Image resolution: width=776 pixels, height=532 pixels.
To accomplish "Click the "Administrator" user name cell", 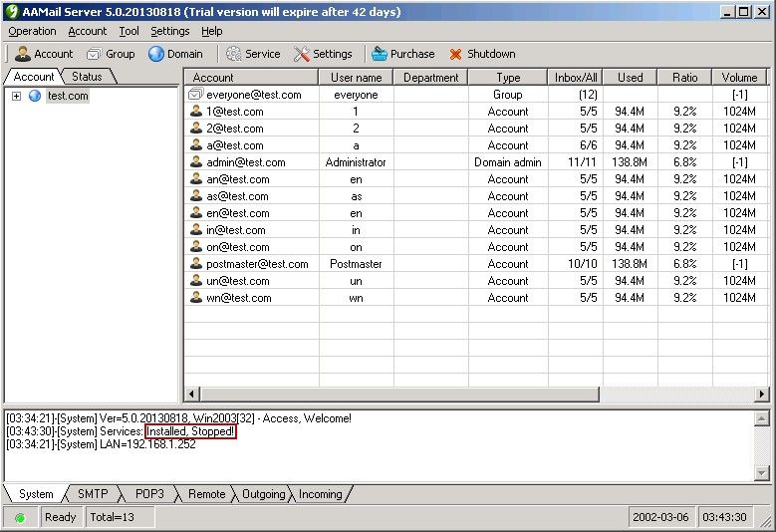I will (x=356, y=161).
